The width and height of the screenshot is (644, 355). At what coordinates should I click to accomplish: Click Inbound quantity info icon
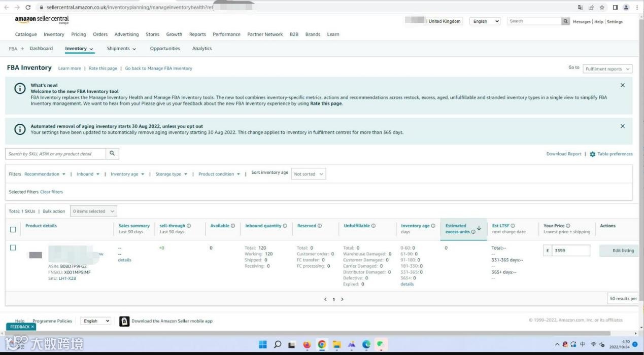(x=285, y=226)
